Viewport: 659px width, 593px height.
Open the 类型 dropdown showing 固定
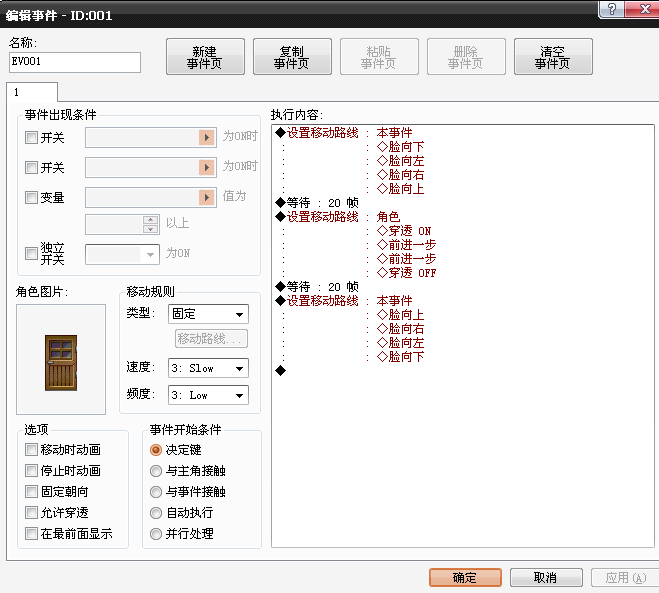click(208, 314)
